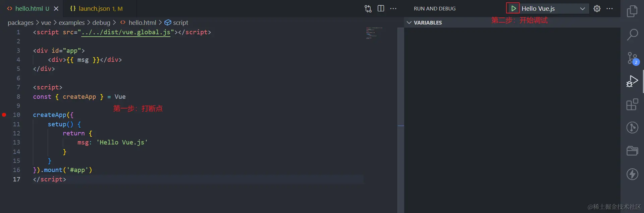
Task: Open editor more actions ellipsis
Action: [393, 8]
